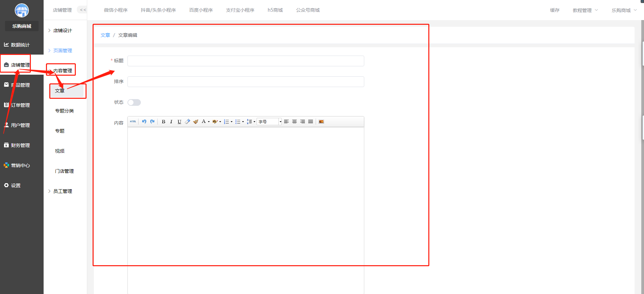
Task: Click the eraser clear-format icon
Action: tap(187, 122)
